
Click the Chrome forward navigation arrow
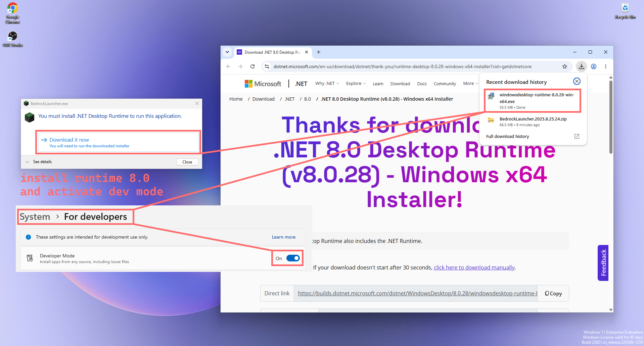[x=240, y=66]
